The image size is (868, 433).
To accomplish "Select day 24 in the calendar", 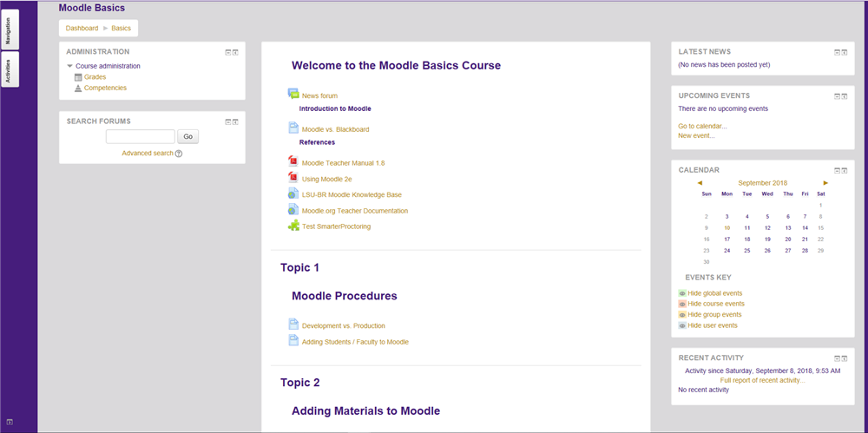I will tap(727, 250).
